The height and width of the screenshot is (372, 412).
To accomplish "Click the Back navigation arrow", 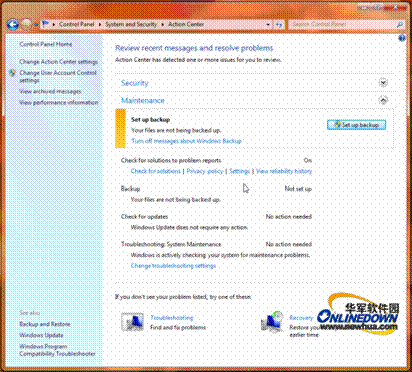I will tap(13, 24).
